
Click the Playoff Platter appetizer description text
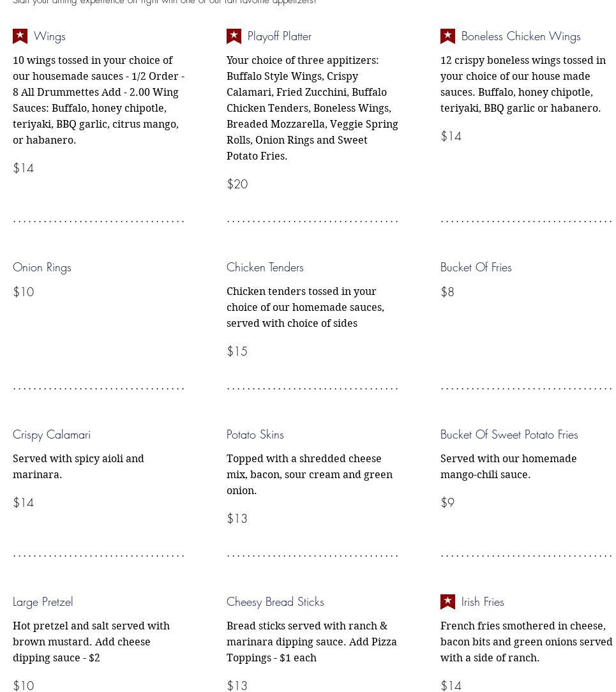coord(312,108)
